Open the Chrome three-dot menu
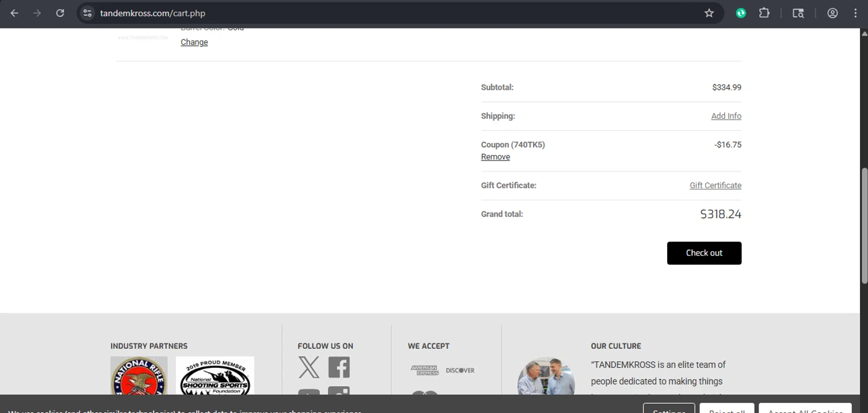 coord(855,13)
